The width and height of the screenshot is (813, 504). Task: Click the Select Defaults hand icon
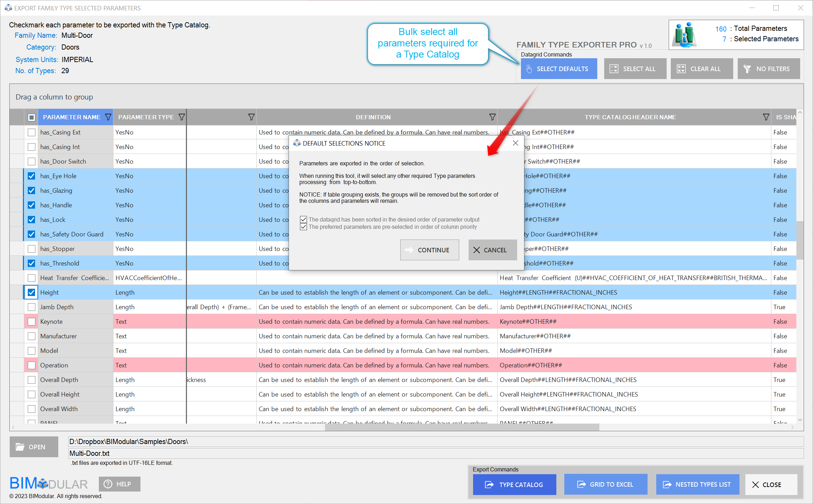coord(529,69)
